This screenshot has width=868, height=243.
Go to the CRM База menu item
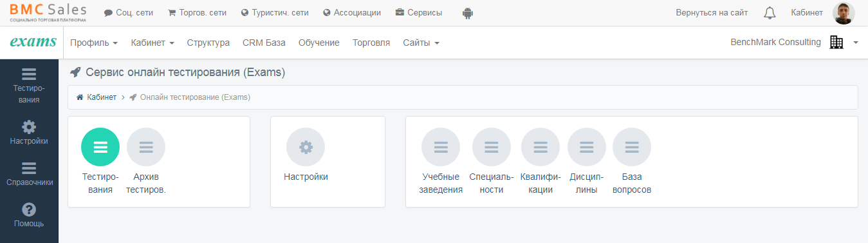tap(264, 43)
